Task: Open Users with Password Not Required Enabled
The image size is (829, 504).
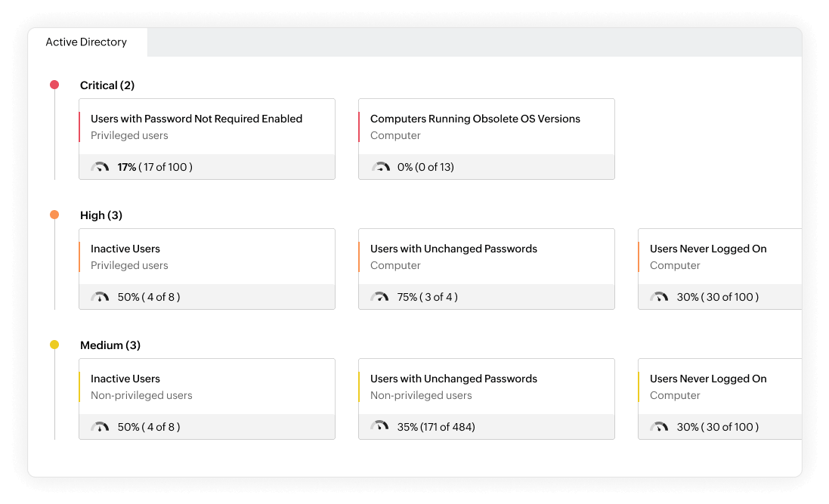Action: pyautogui.click(x=196, y=119)
